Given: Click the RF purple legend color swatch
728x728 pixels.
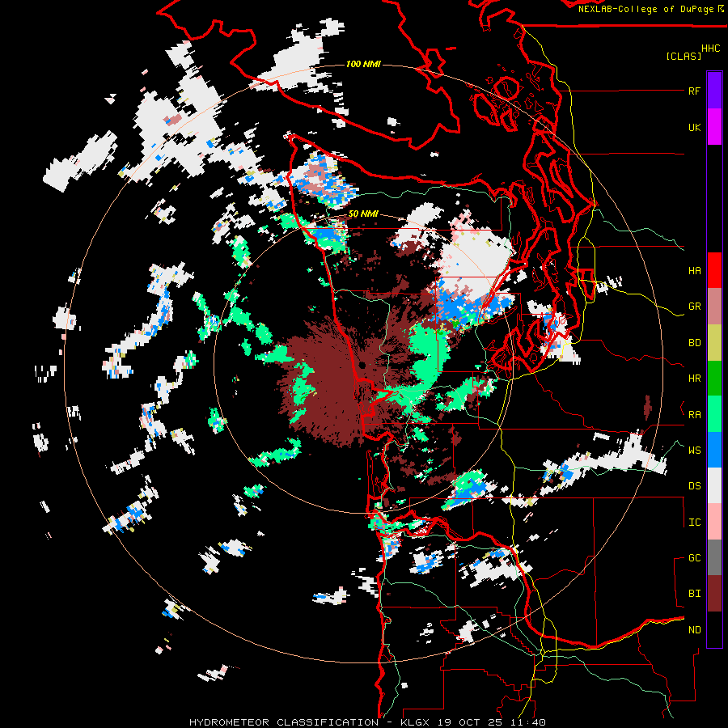Looking at the screenshot, I should tap(714, 91).
